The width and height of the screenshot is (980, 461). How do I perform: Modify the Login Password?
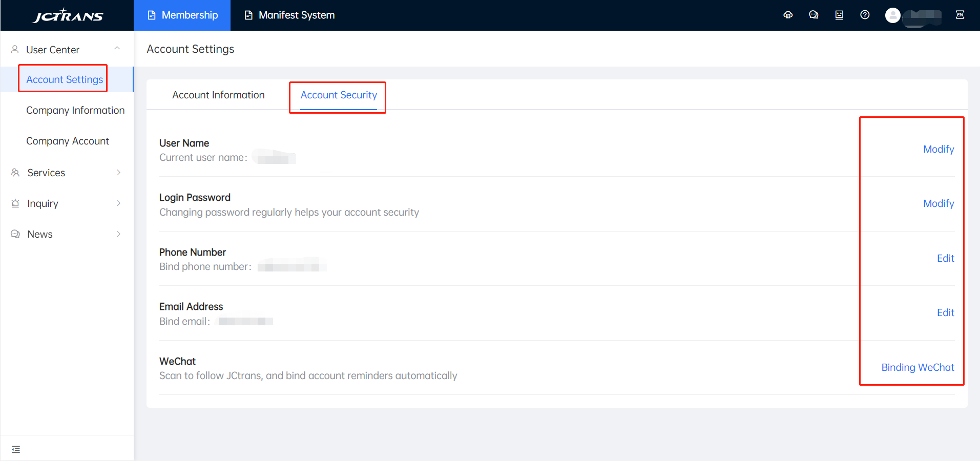point(938,203)
